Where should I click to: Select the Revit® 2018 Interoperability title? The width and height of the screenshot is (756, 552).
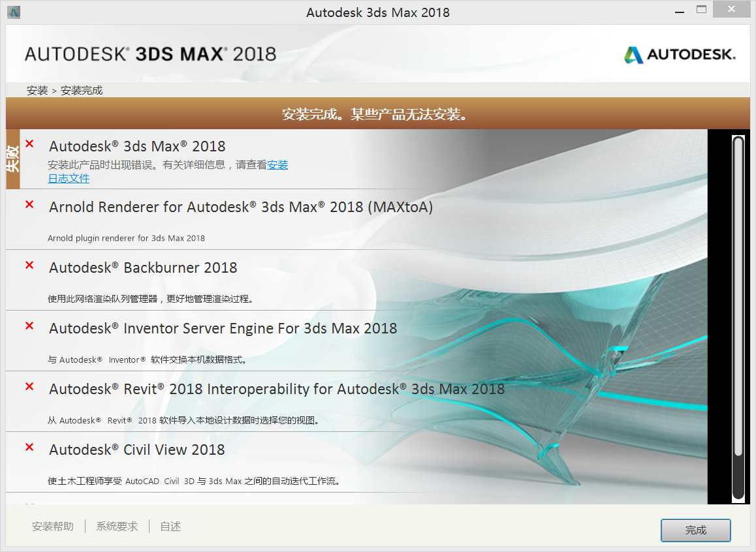click(x=277, y=389)
